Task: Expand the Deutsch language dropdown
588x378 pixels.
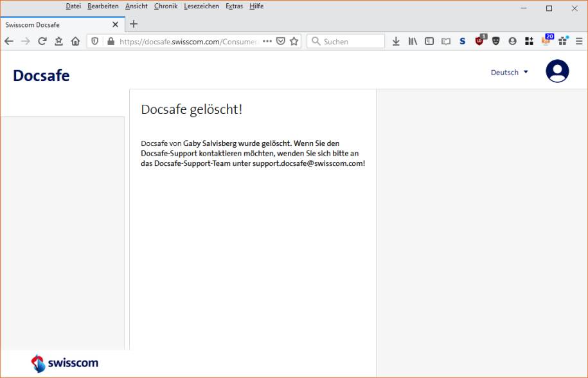Action: point(509,73)
